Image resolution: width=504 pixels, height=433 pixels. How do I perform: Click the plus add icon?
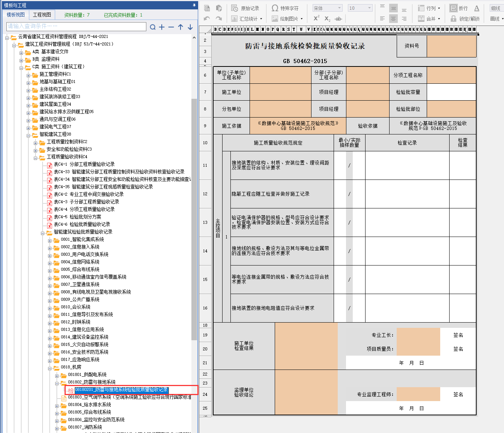pos(162,27)
